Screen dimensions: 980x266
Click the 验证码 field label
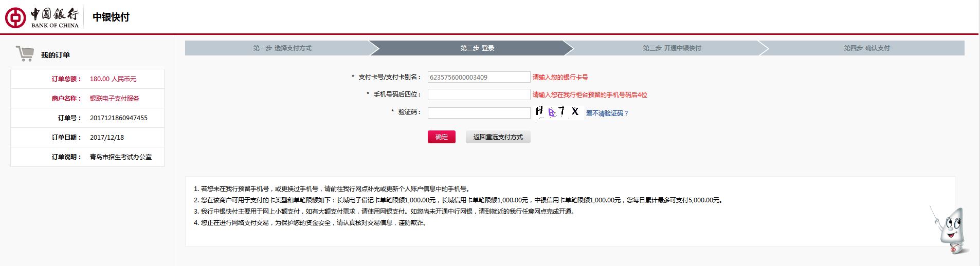pyautogui.click(x=409, y=112)
